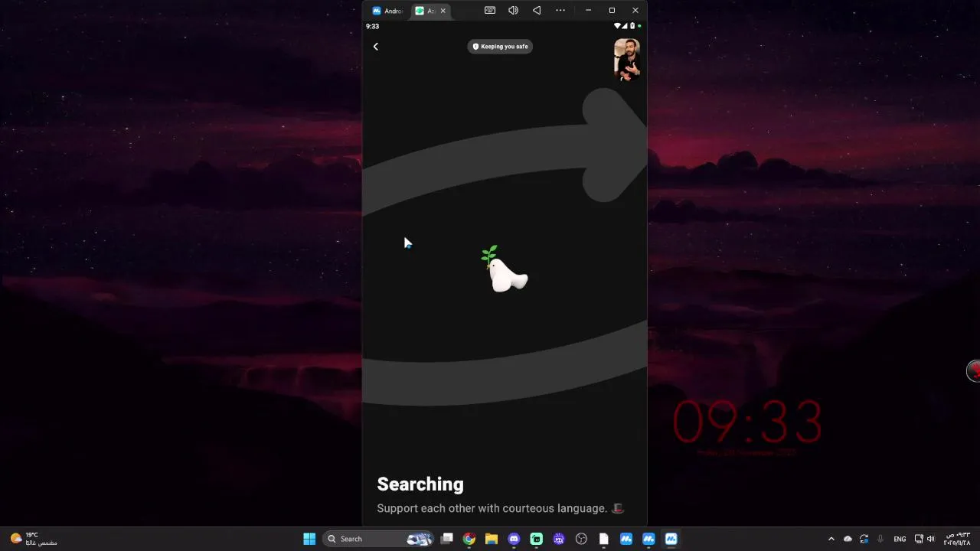Open the emulator keyboard settings icon
This screenshot has height=551, width=980.
pyautogui.click(x=490, y=11)
